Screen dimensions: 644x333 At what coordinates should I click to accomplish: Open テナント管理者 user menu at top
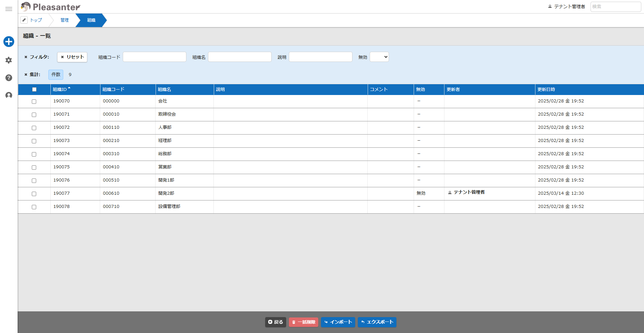pos(567,6)
